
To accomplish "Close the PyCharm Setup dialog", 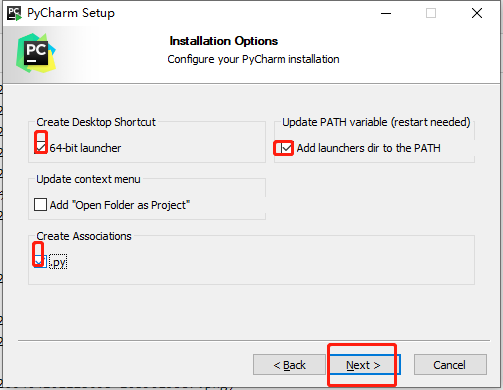I will 477,13.
